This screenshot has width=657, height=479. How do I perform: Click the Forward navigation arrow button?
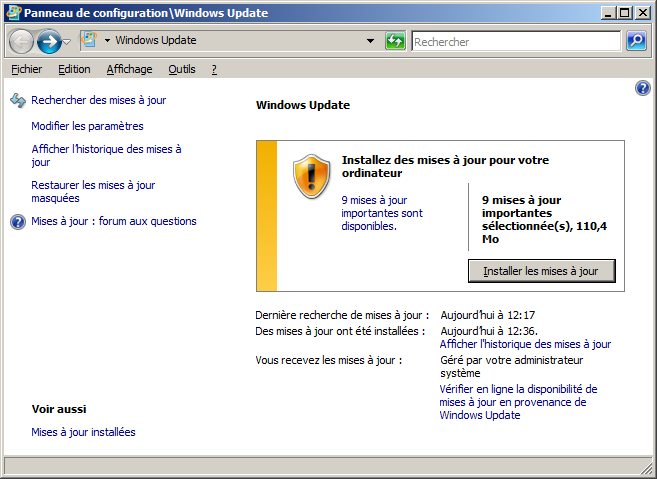[49, 41]
